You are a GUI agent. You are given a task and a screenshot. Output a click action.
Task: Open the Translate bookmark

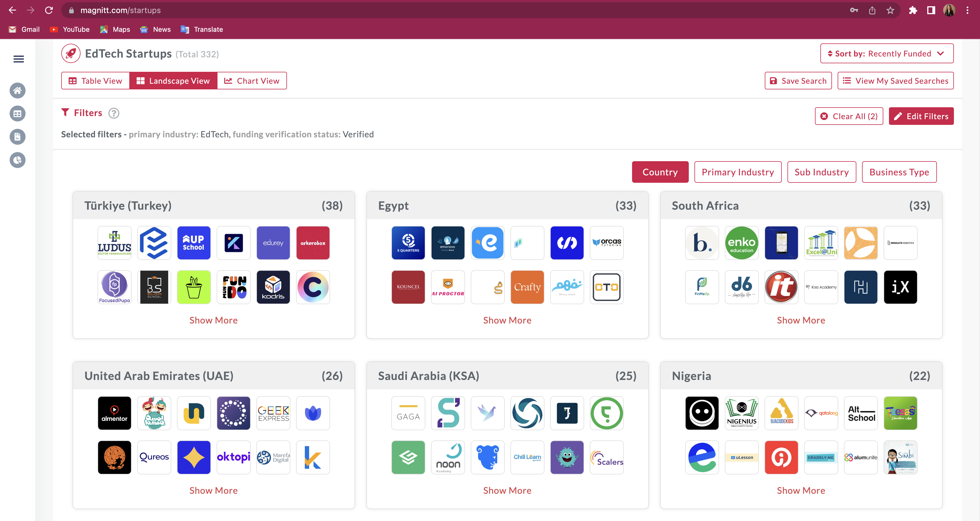tap(202, 29)
